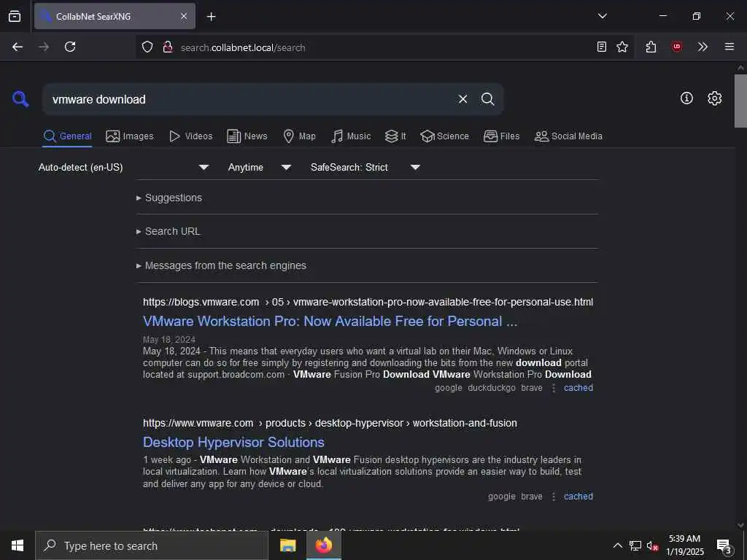List all tabs dropdown arrow
747x560 pixels.
click(602, 16)
